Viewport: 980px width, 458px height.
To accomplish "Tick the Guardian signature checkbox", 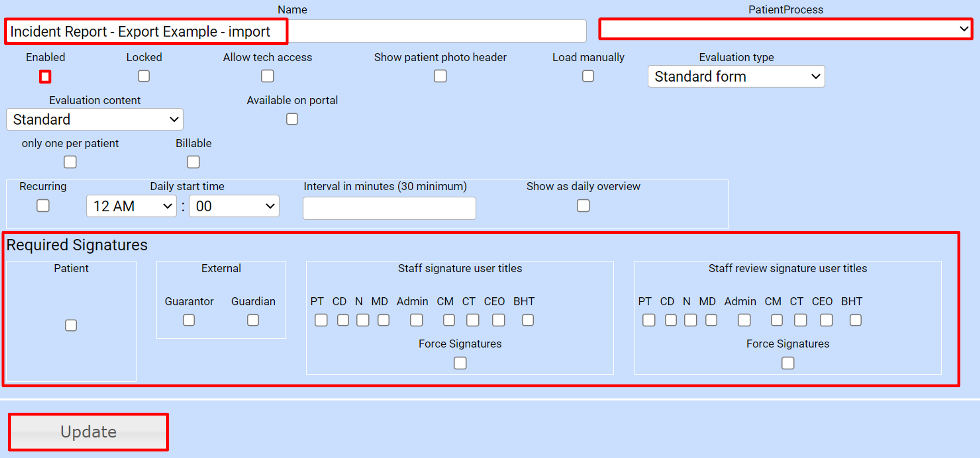I will [253, 320].
